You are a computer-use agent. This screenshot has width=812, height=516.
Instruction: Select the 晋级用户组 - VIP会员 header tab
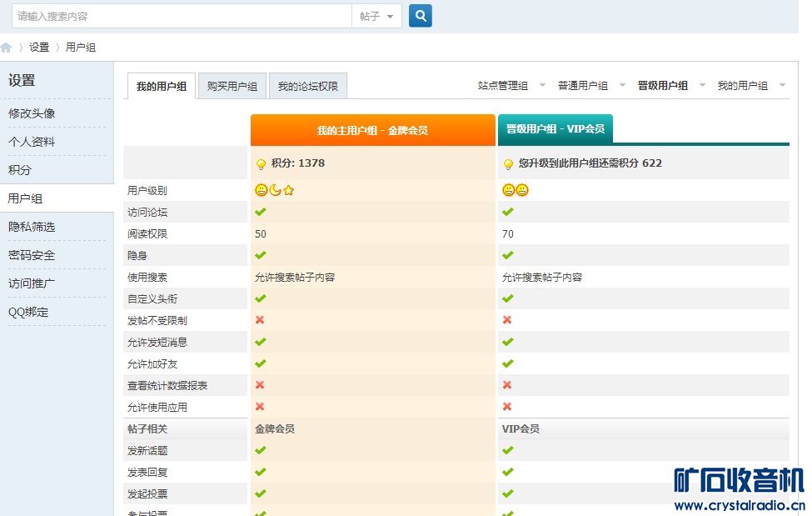(555, 129)
